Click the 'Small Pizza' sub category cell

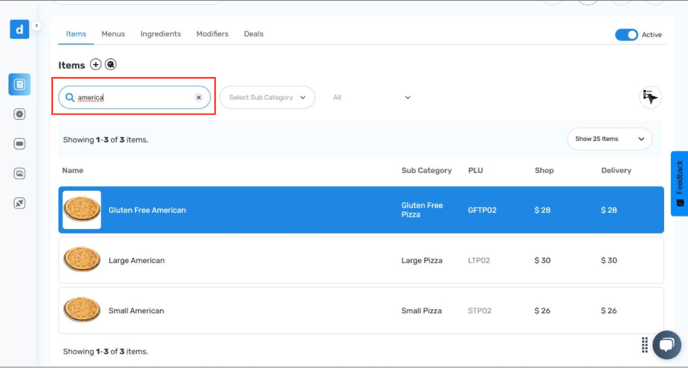(x=421, y=311)
